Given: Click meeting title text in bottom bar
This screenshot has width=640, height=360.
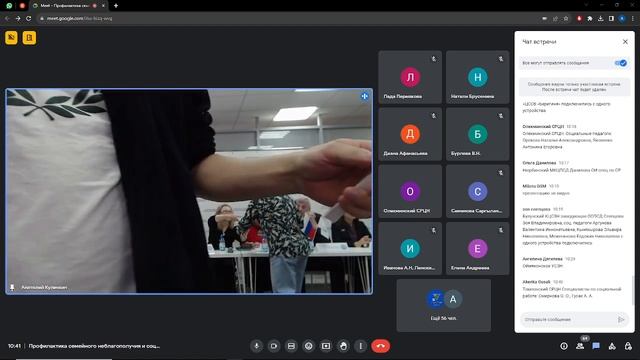Looking at the screenshot, I should 94,346.
